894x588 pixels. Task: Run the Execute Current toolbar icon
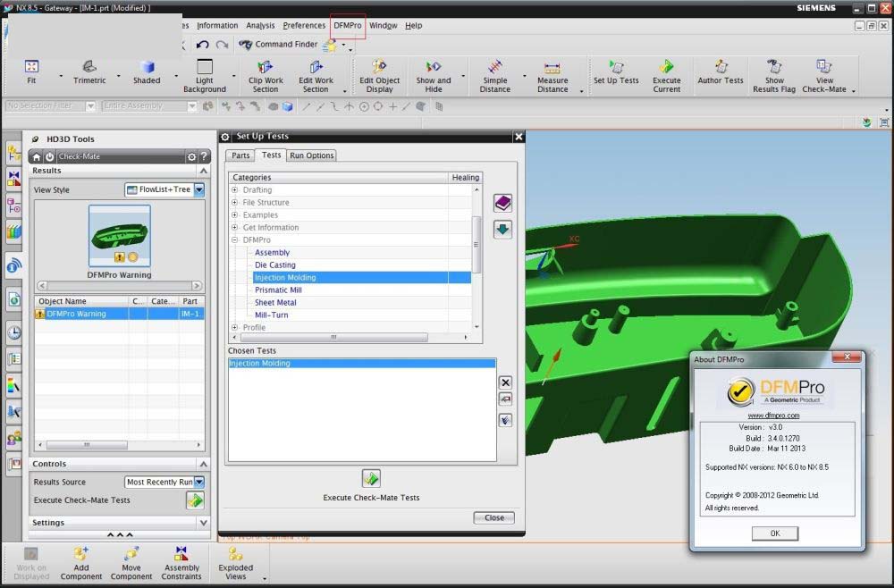point(667,67)
